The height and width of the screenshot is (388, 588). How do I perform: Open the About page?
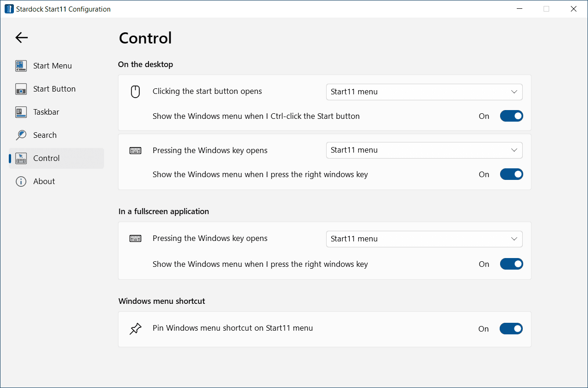[44, 181]
